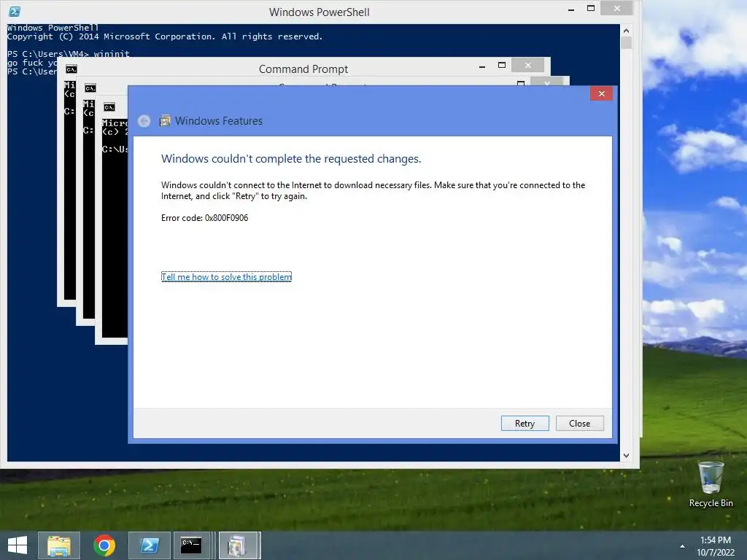Image resolution: width=747 pixels, height=560 pixels.
Task: Click Retry in Windows Features dialog
Action: coord(525,424)
